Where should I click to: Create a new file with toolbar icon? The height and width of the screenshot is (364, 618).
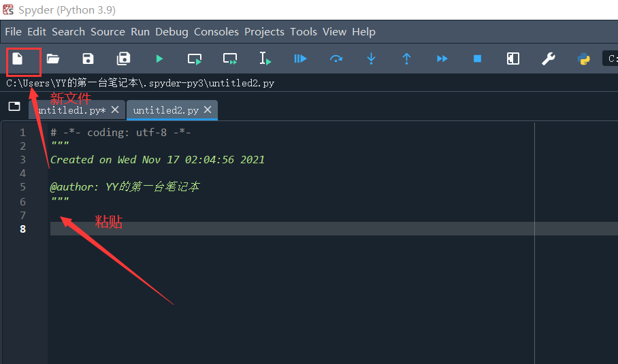click(x=17, y=59)
